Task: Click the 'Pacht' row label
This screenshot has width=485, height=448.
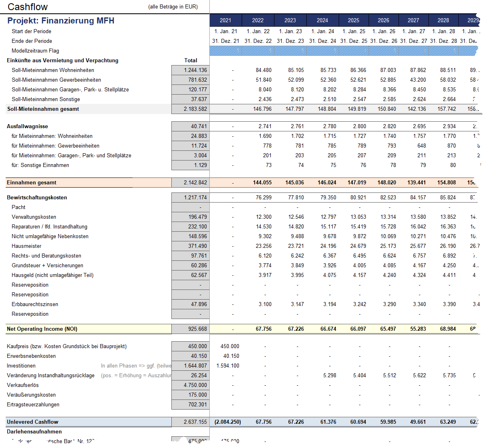Action: coord(19,207)
